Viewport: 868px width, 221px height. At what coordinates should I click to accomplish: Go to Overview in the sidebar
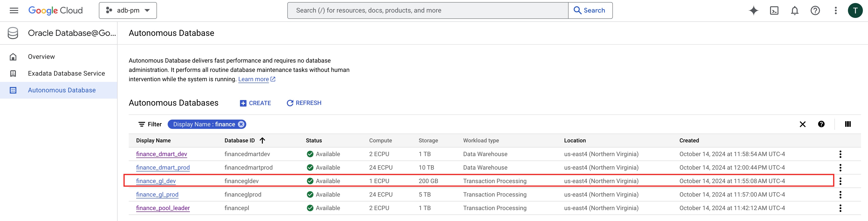pyautogui.click(x=42, y=57)
